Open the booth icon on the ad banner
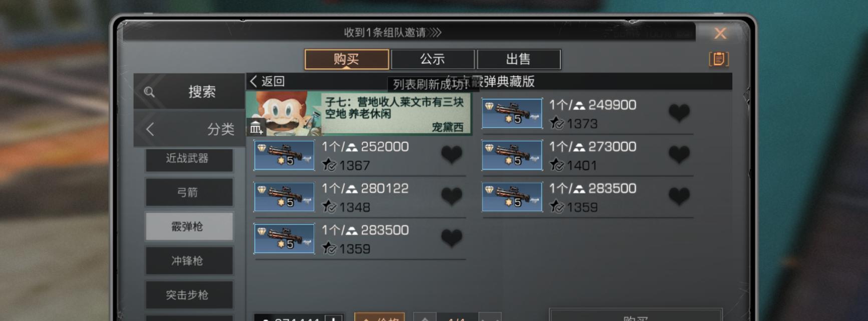This screenshot has height=321, width=868. tap(256, 128)
